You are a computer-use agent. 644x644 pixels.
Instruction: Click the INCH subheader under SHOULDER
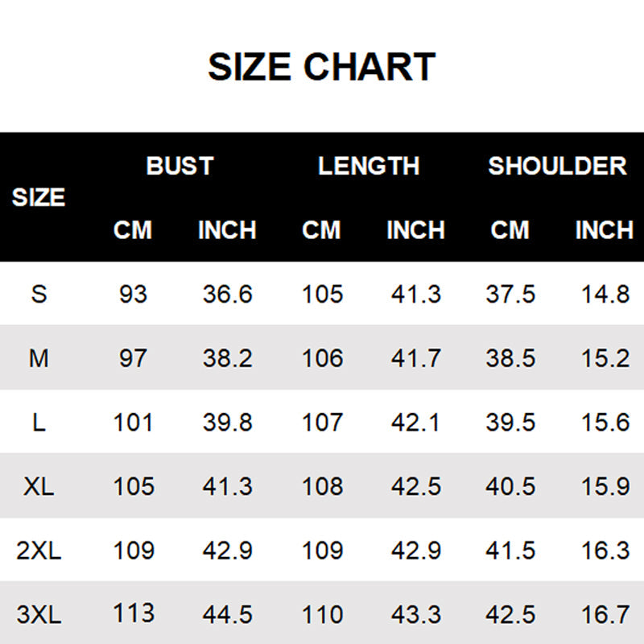tap(604, 230)
